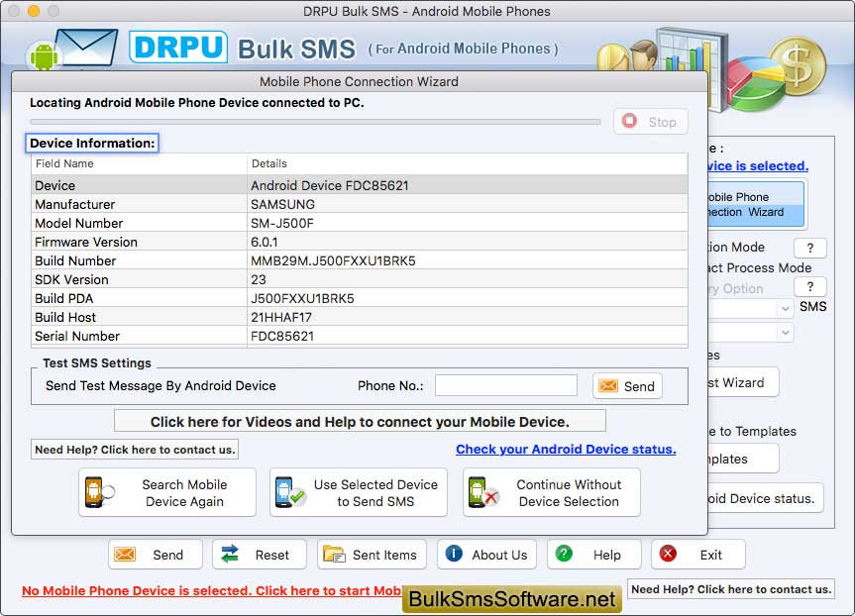Select the Device row in information table
The image size is (855, 616).
[360, 185]
